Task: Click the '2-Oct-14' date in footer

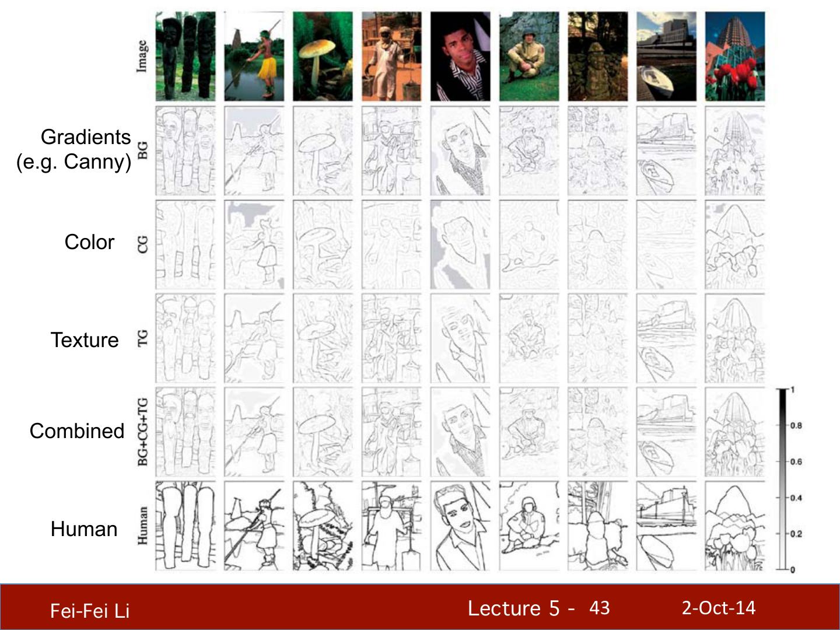Action: 719,608
